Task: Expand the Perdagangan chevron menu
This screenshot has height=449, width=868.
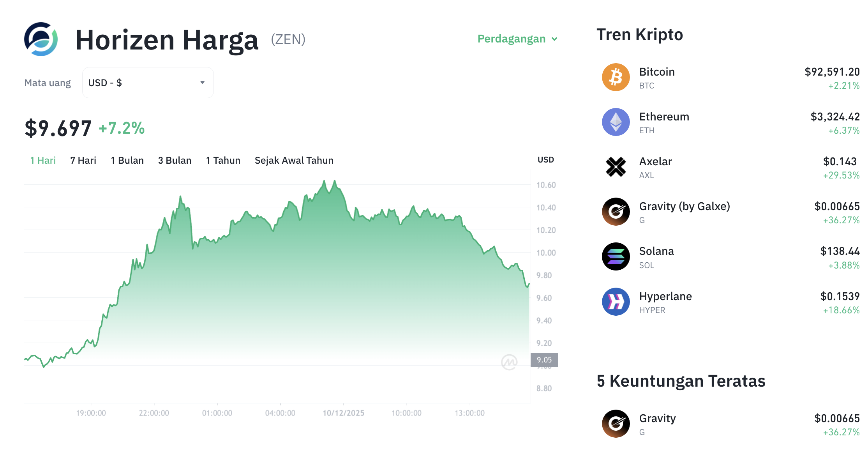Action: pos(555,39)
